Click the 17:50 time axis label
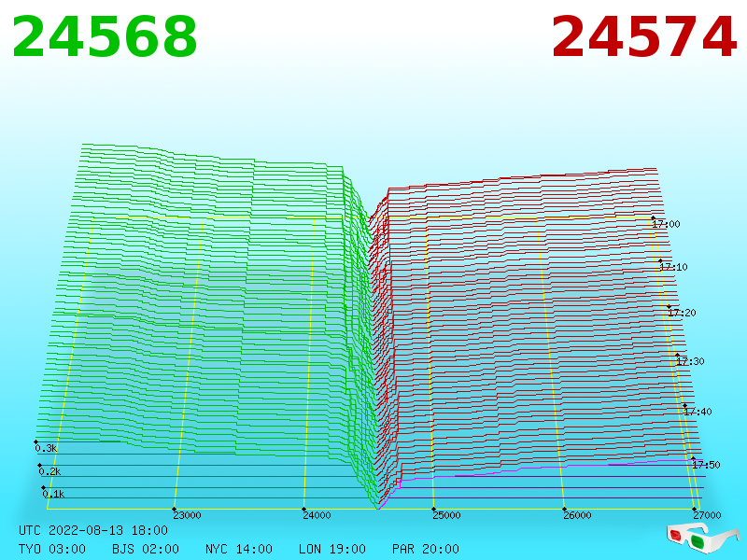 706,465
